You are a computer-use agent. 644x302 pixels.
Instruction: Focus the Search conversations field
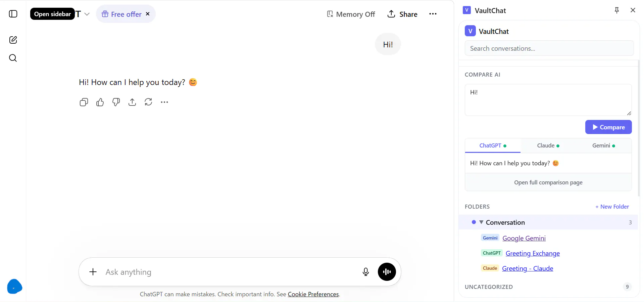549,48
